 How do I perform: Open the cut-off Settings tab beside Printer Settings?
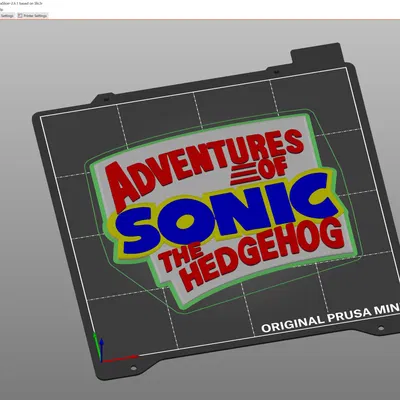pyautogui.click(x=7, y=16)
